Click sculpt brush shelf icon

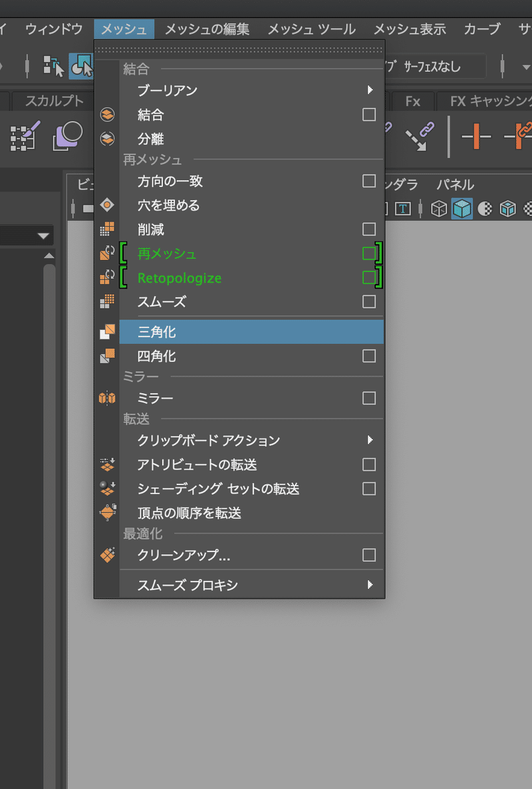click(26, 135)
